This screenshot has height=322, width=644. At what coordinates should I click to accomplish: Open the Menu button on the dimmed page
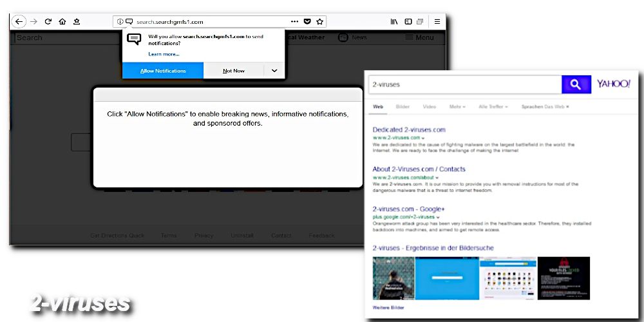pos(419,37)
